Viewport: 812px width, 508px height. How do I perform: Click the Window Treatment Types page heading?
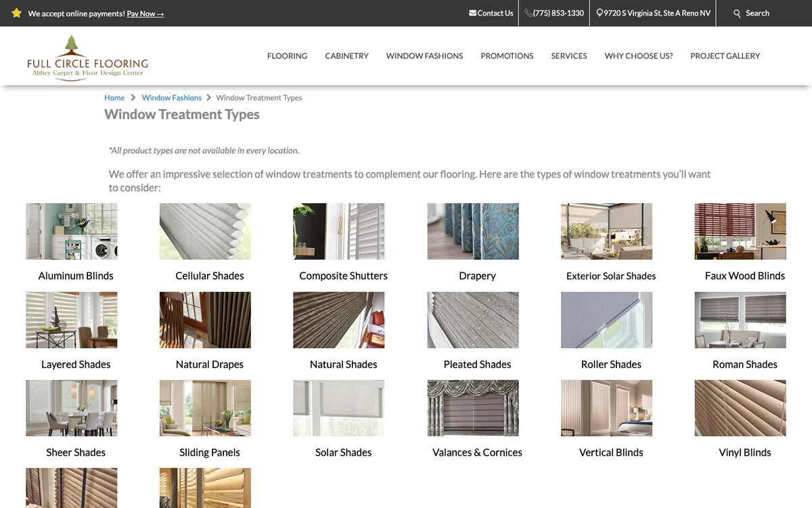click(x=182, y=114)
